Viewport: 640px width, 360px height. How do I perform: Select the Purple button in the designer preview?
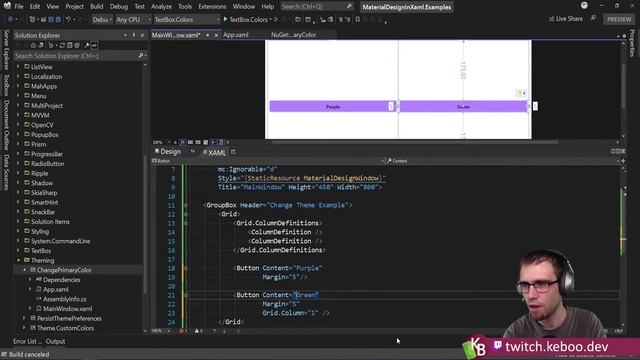click(333, 107)
